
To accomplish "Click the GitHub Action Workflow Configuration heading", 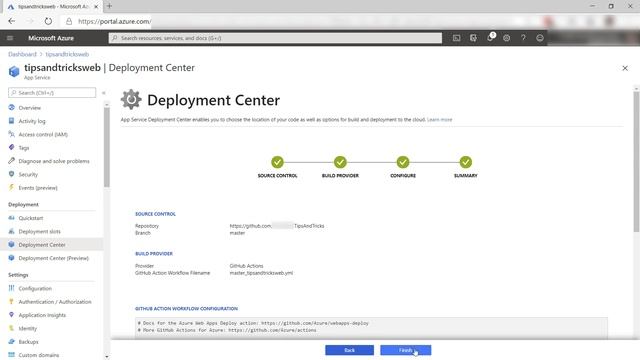I will point(186,309).
